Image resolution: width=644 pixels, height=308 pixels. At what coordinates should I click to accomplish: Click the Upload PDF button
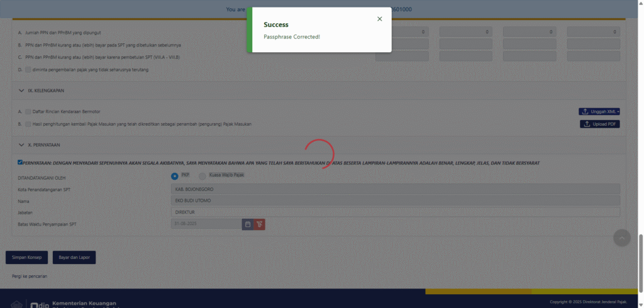pos(599,124)
